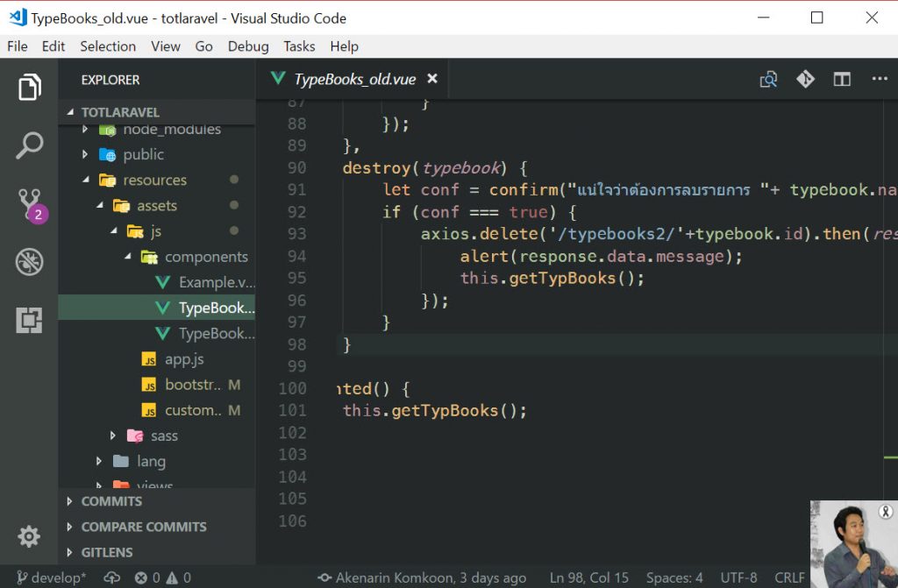Click UTF-8 encoding selector
898x588 pixels.
tap(738, 577)
